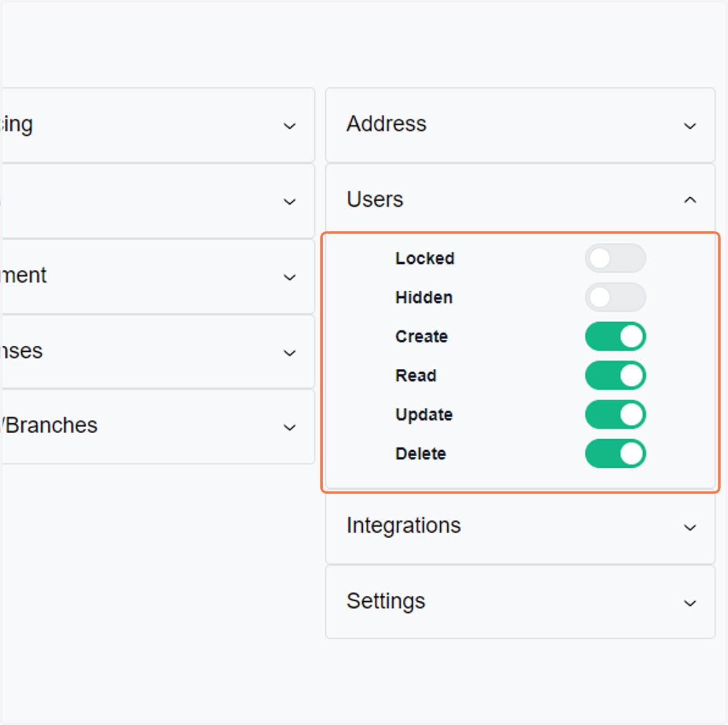
Task: Click the Update label
Action: (424, 415)
